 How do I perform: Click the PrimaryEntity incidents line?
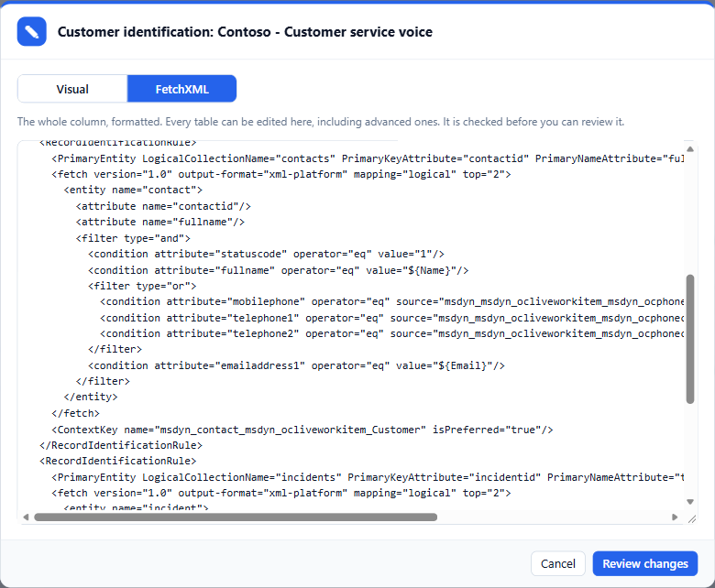(x=368, y=477)
